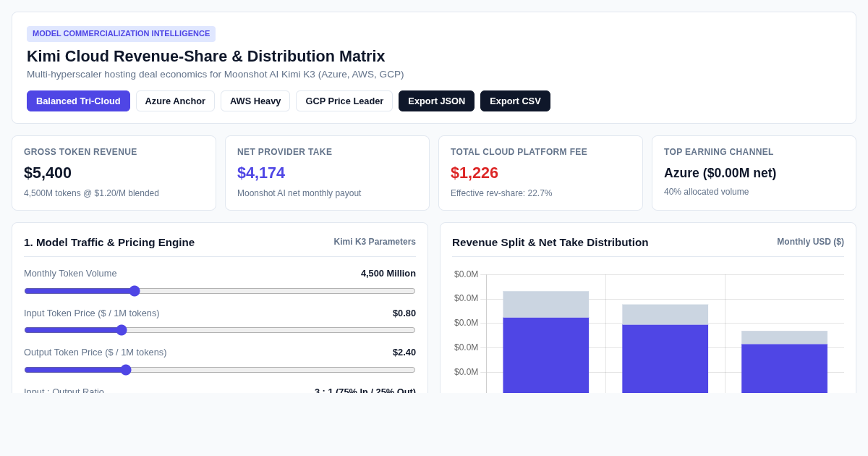Viewport: 868px width, 456px height.
Task: Click the 40% allocated volume text
Action: 707,192
